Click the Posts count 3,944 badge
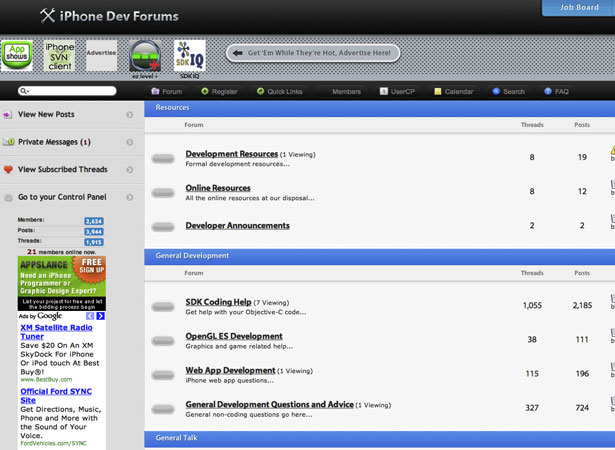The height and width of the screenshot is (450, 615). click(94, 231)
